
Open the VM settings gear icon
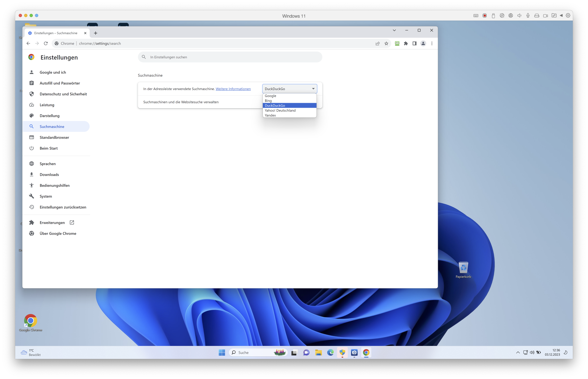coord(568,16)
